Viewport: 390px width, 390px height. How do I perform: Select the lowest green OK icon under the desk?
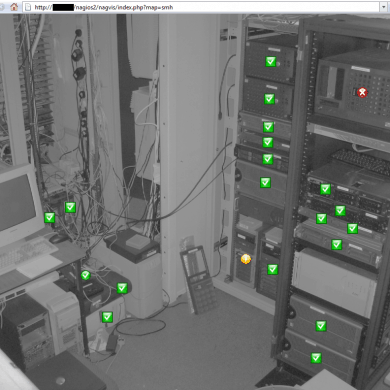(x=107, y=317)
